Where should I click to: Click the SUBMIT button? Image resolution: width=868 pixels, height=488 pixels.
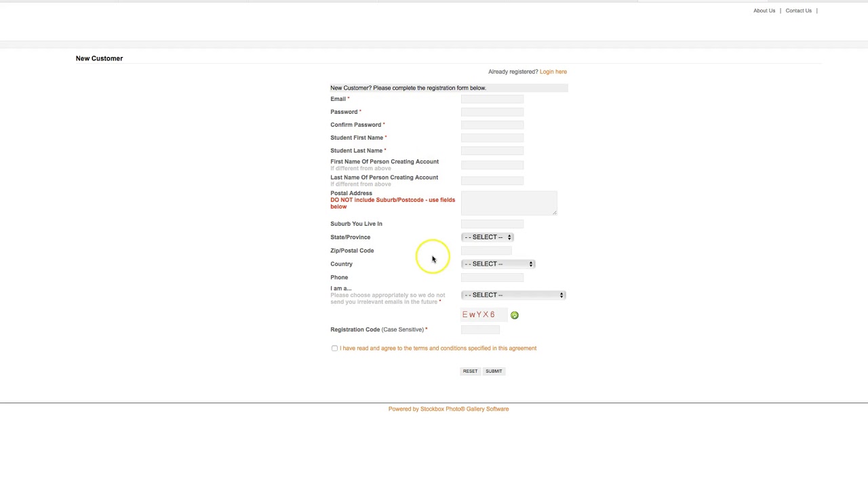tap(494, 371)
